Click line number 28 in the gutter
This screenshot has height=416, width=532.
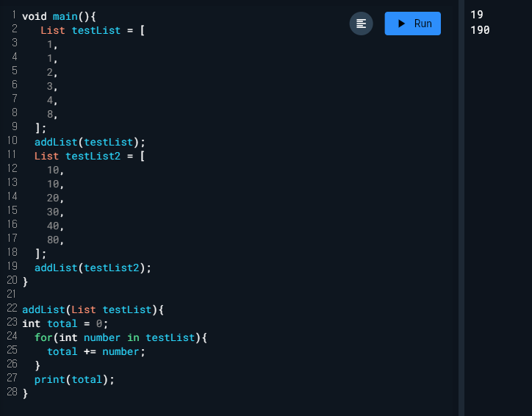coord(12,392)
